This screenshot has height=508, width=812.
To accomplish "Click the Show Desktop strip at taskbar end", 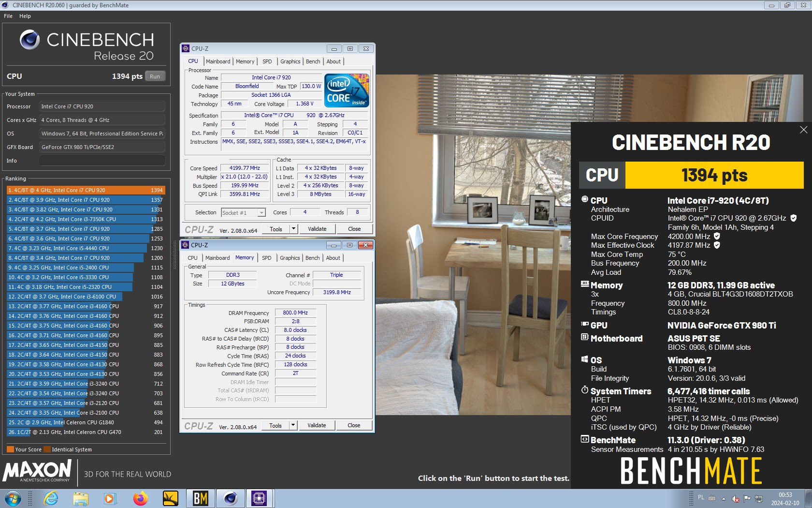I will coord(808,498).
